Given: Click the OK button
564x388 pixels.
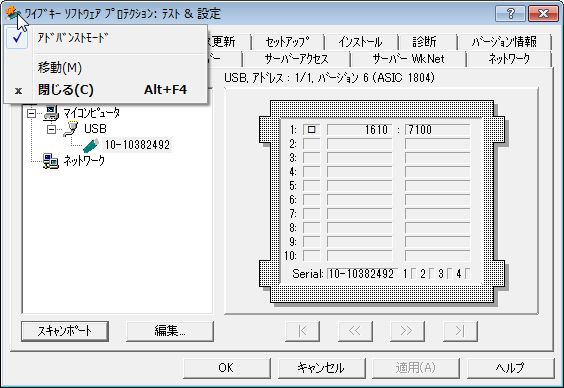Looking at the screenshot, I should point(226,368).
